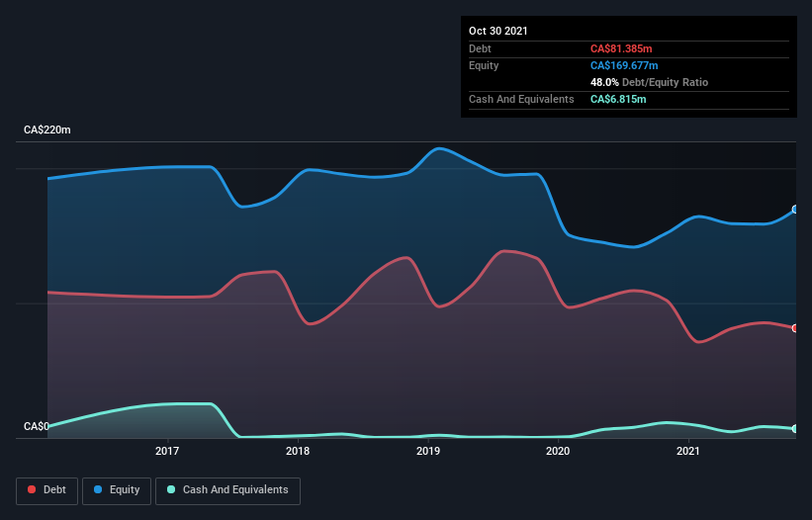Click the 2019 x-axis label
This screenshot has height=520, width=812.
pyautogui.click(x=428, y=451)
